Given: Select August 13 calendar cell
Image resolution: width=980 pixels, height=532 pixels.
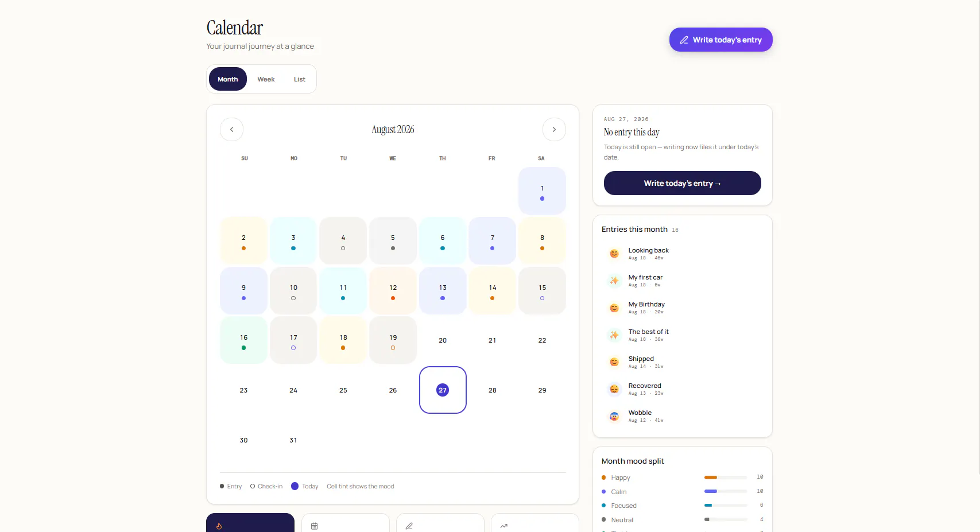Looking at the screenshot, I should [443, 290].
